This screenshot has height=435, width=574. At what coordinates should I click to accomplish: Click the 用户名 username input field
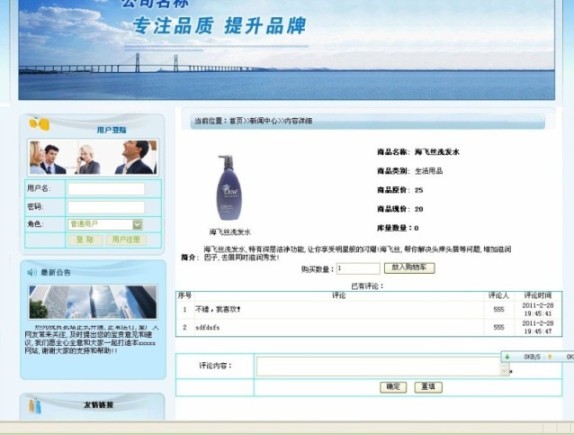click(106, 189)
